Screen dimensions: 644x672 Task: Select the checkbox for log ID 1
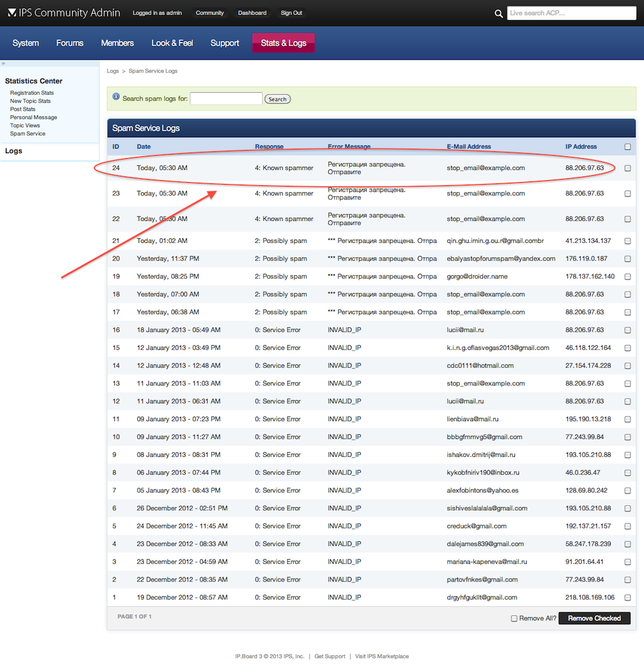pos(628,598)
